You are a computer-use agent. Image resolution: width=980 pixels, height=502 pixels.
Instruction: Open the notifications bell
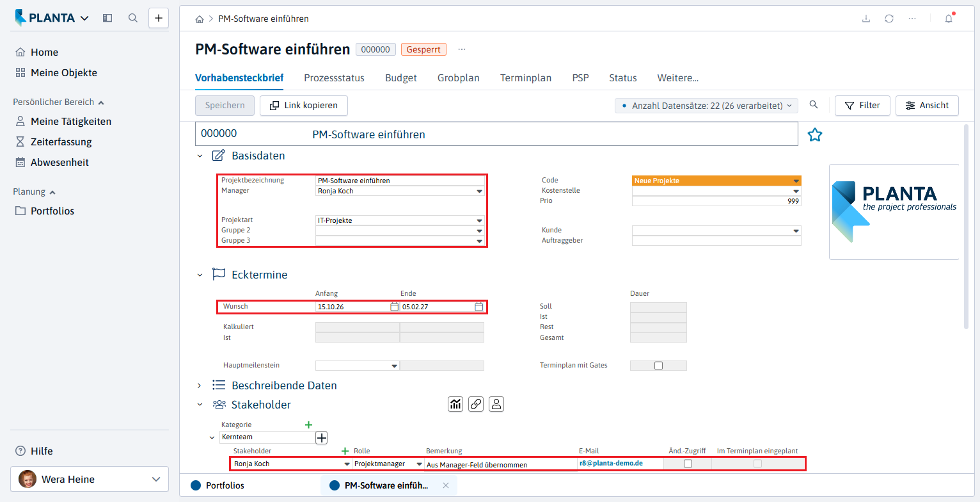click(949, 19)
